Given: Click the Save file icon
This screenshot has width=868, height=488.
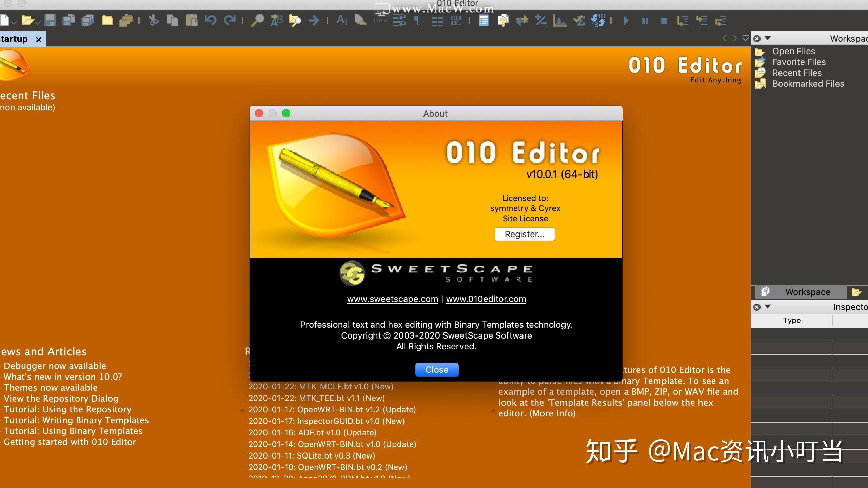Looking at the screenshot, I should (x=50, y=20).
